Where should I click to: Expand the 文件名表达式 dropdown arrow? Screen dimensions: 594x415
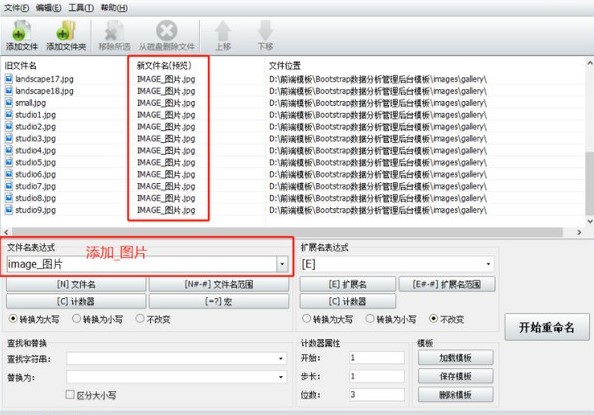(282, 264)
